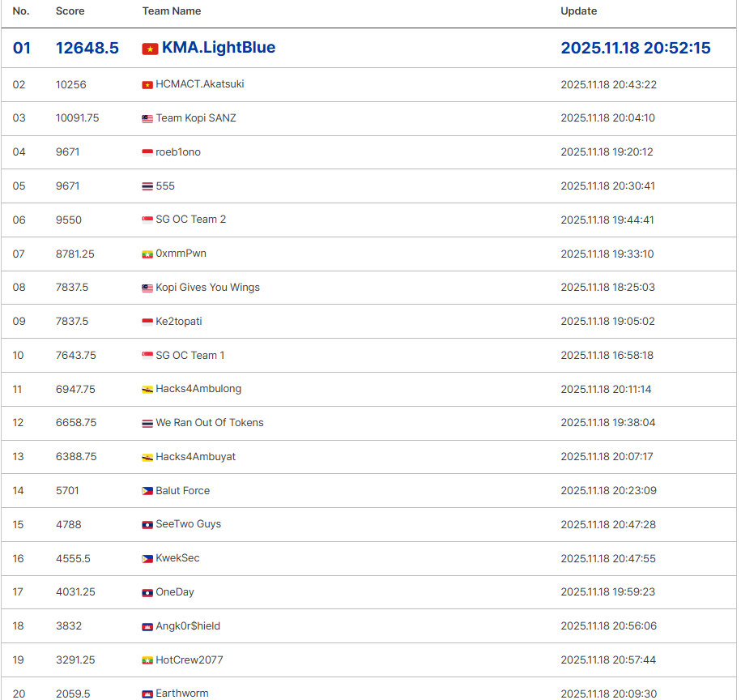
Task: Select the SeeTwo Guys team name
Action: click(188, 524)
